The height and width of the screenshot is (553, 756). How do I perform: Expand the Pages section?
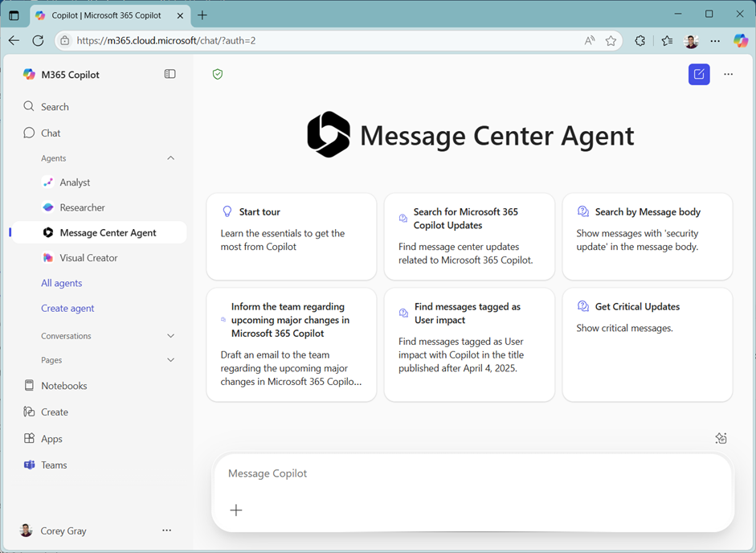pyautogui.click(x=170, y=360)
